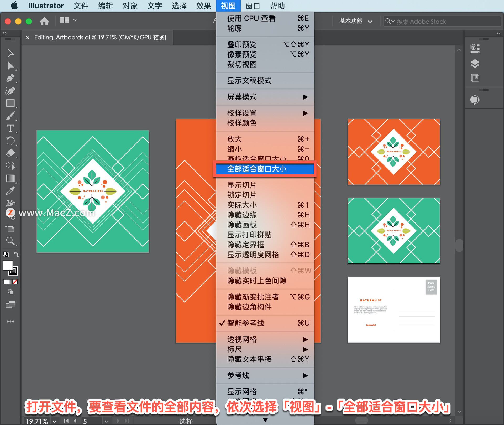Select the Direct Selection tool
The image size is (504, 425).
click(10, 65)
